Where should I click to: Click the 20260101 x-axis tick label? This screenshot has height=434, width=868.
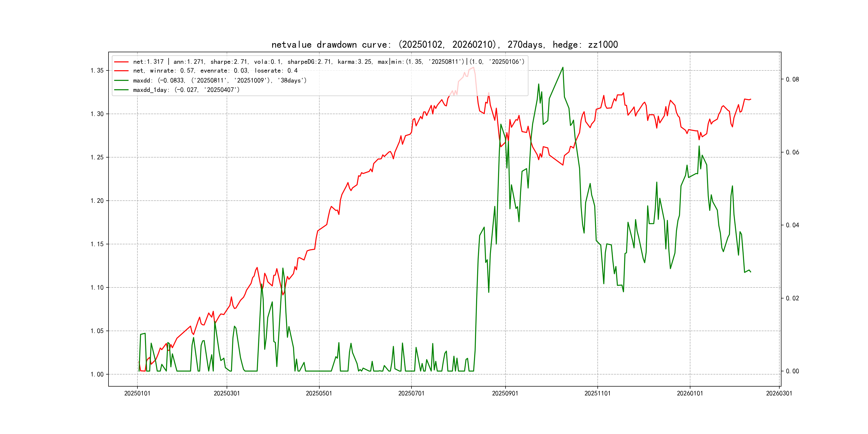pos(690,394)
